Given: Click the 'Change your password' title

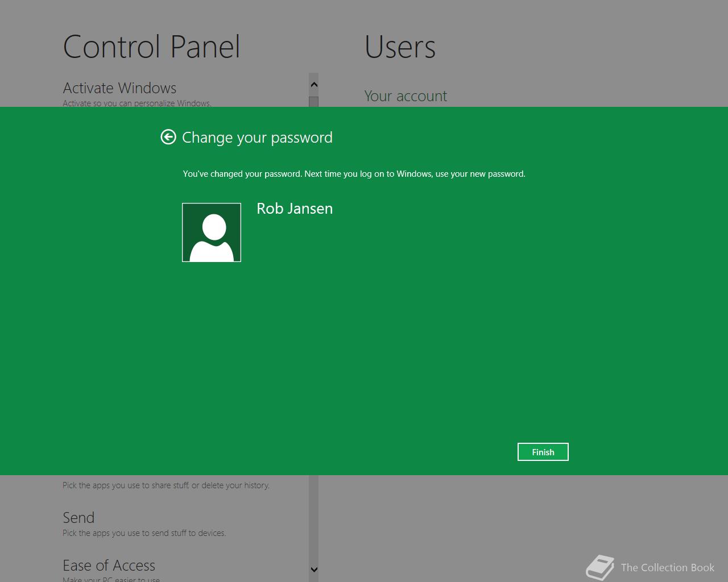Looking at the screenshot, I should [x=257, y=138].
